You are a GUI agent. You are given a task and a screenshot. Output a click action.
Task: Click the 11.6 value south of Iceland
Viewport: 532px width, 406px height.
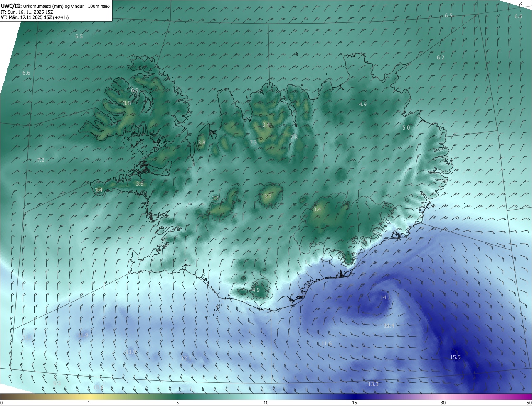(326, 344)
